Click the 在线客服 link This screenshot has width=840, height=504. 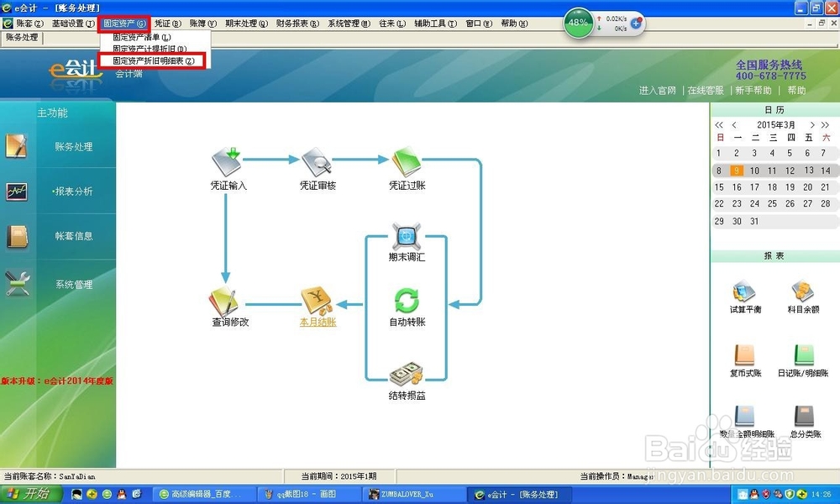(x=706, y=91)
